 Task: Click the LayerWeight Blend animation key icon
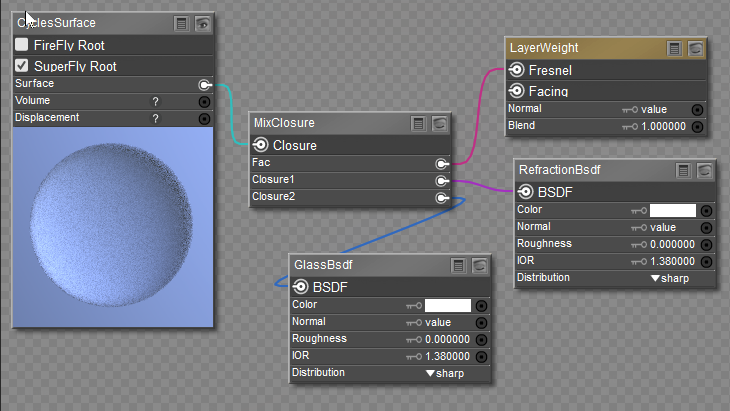[x=630, y=127]
